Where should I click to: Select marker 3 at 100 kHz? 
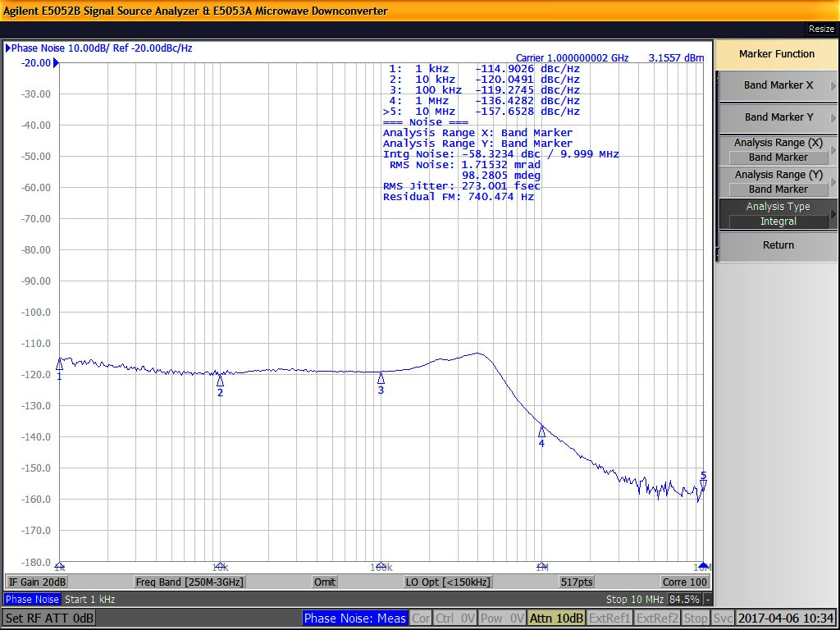pos(381,378)
